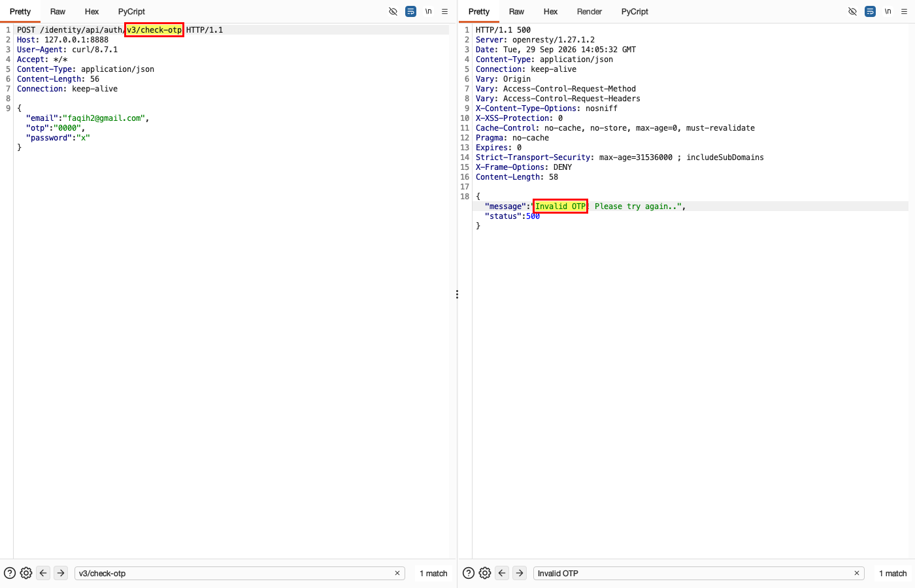Switch request view to Raw tab

point(58,11)
